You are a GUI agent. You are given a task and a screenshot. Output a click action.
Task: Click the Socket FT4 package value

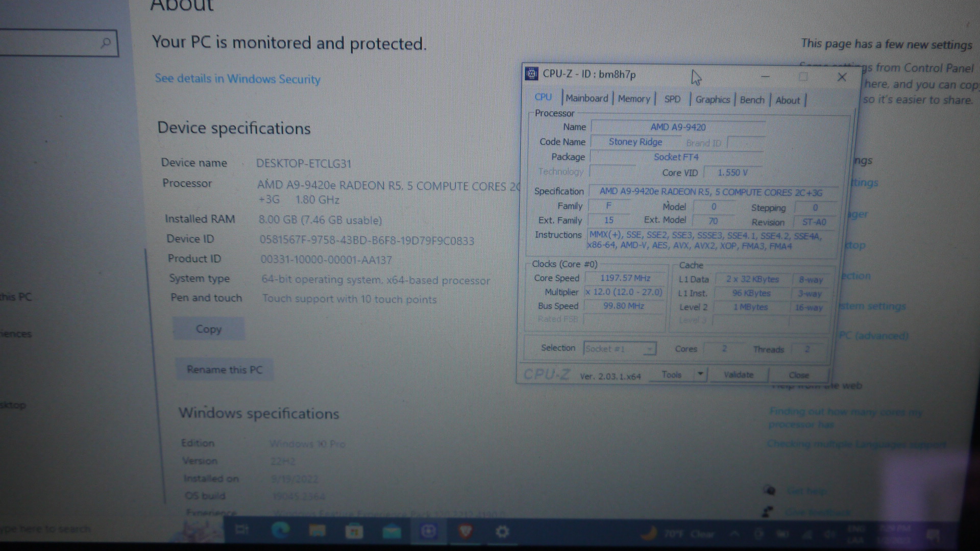point(676,157)
